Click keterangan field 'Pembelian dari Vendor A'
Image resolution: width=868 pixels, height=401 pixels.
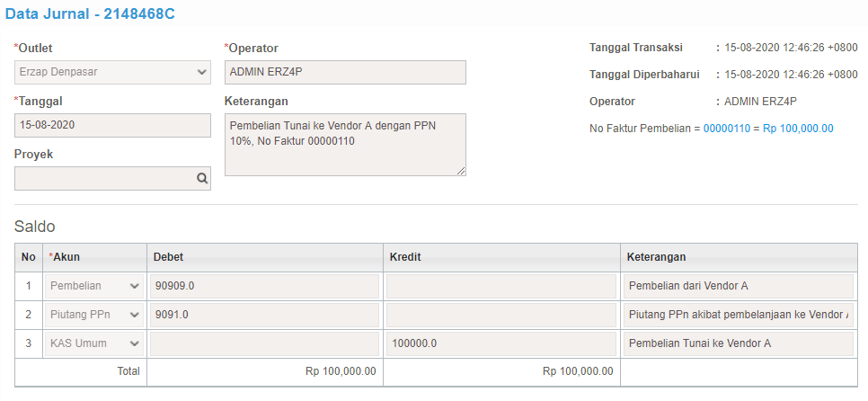click(739, 286)
